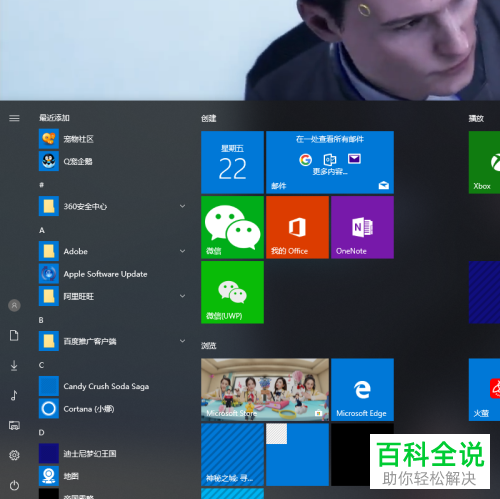Open the 我的 Office tile
This screenshot has width=500, height=499.
click(x=297, y=227)
